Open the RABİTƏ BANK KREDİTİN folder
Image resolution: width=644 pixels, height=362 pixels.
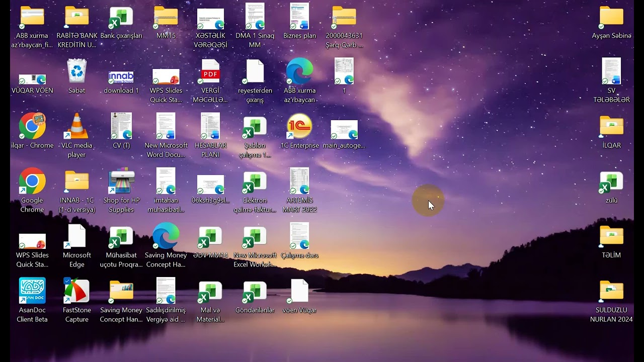(x=77, y=17)
